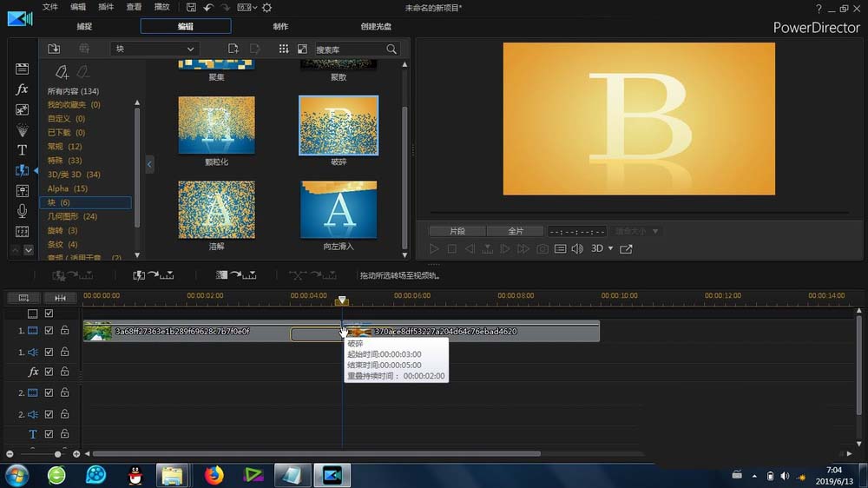This screenshot has height=488, width=868.
Task: Click the timeline zoom out minus icon
Action: coord(10,453)
